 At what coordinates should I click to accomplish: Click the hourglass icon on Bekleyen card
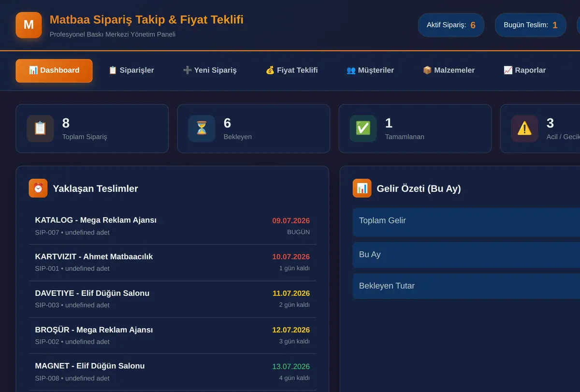point(202,129)
